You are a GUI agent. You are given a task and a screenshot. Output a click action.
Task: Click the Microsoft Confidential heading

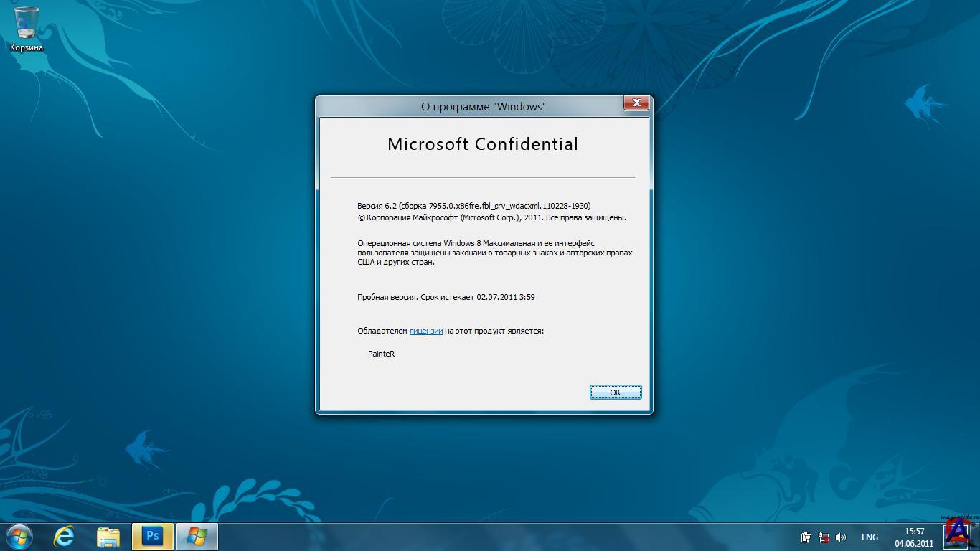point(483,144)
